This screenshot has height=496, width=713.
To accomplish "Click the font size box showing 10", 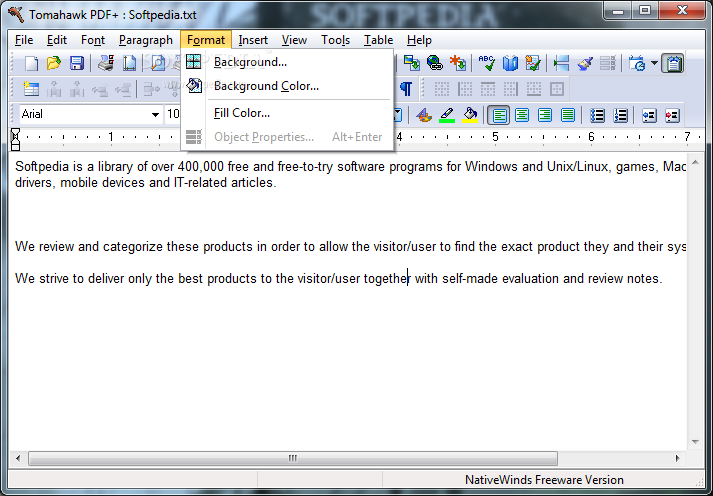I will [173, 114].
